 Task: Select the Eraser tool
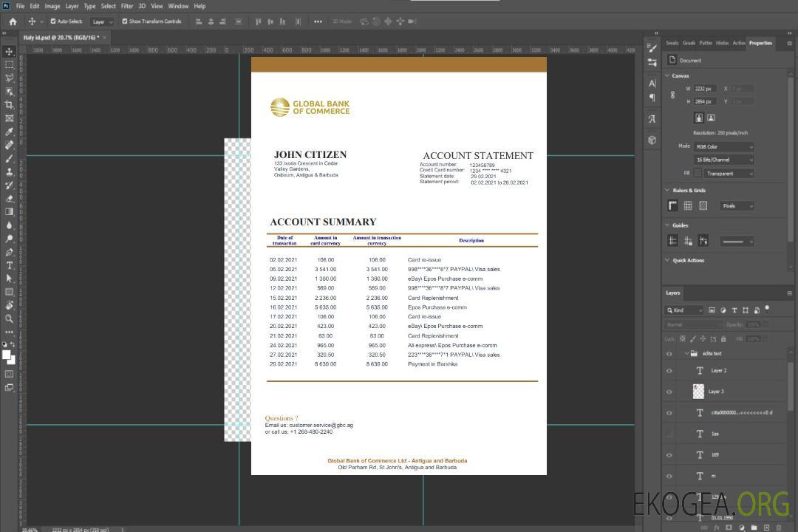9,199
